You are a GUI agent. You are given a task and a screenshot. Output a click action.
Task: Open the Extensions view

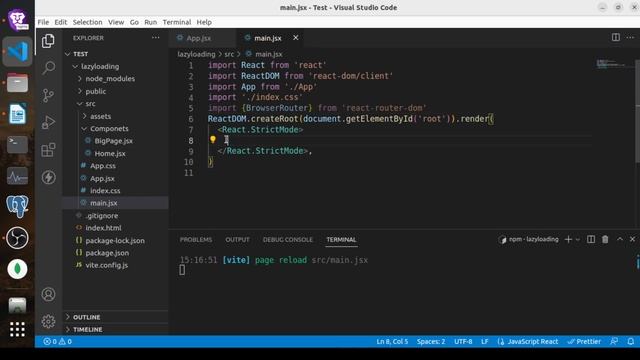pos(48,150)
